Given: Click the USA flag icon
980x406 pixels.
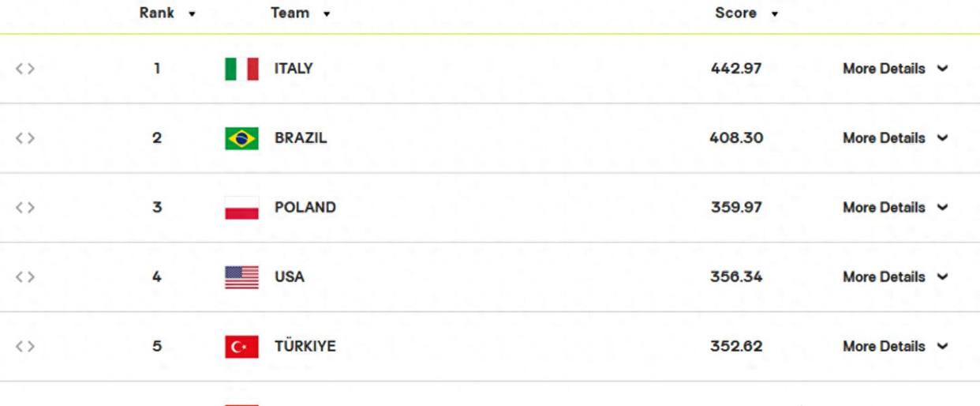Looking at the screenshot, I should tap(241, 277).
